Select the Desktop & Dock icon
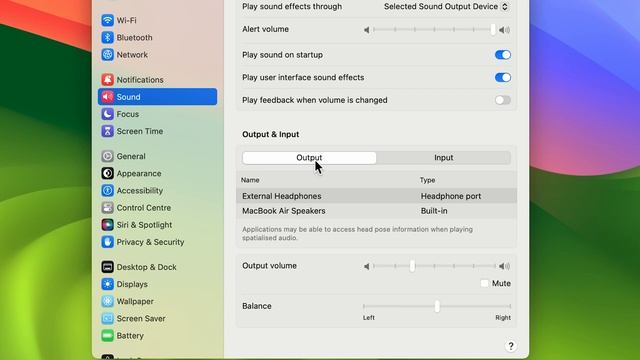This screenshot has width=640, height=360. click(x=107, y=267)
